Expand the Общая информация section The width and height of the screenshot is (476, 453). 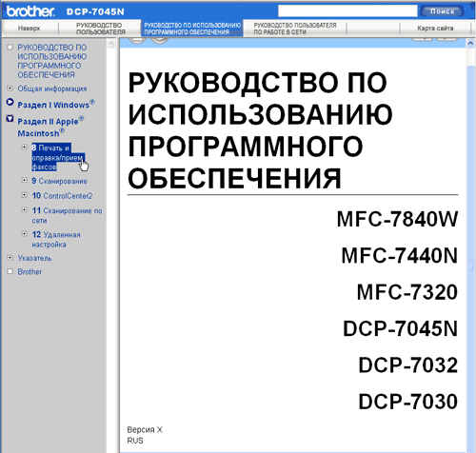pos(10,89)
